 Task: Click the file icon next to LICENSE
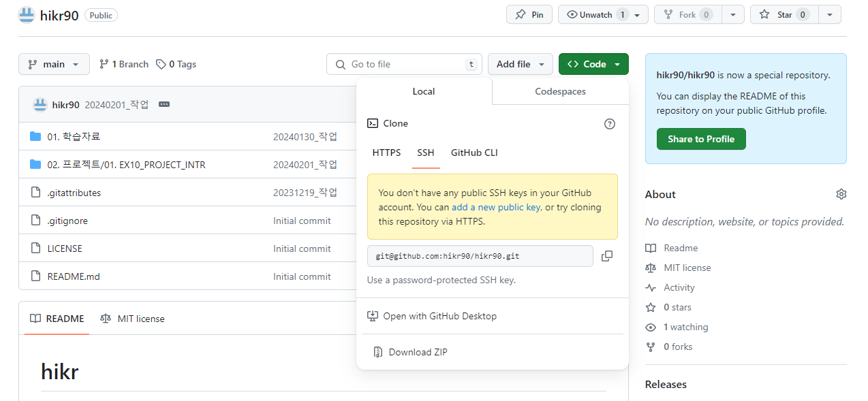35,248
